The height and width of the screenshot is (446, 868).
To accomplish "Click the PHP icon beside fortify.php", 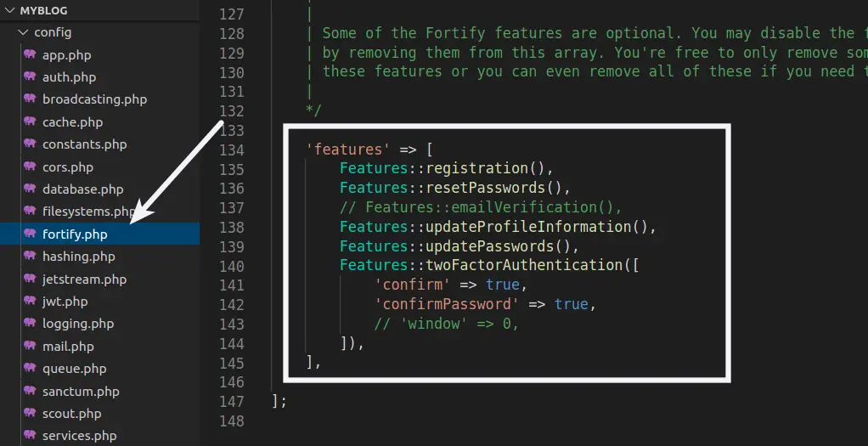I will 30,234.
